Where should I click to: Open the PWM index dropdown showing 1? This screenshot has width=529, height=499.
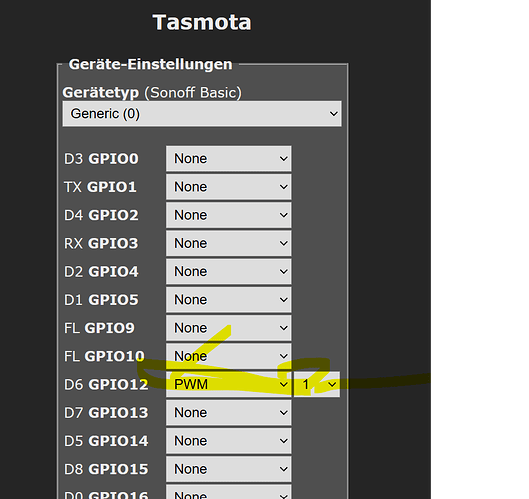point(317,384)
